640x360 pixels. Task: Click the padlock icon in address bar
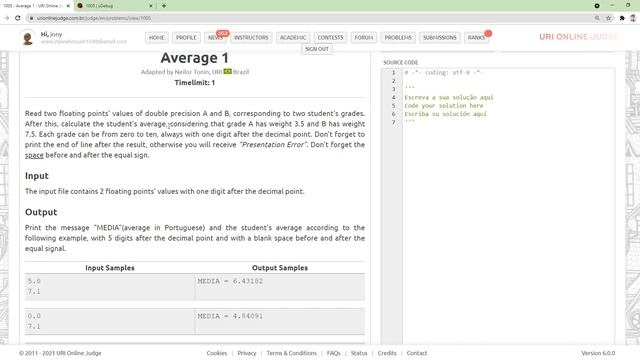point(31,18)
